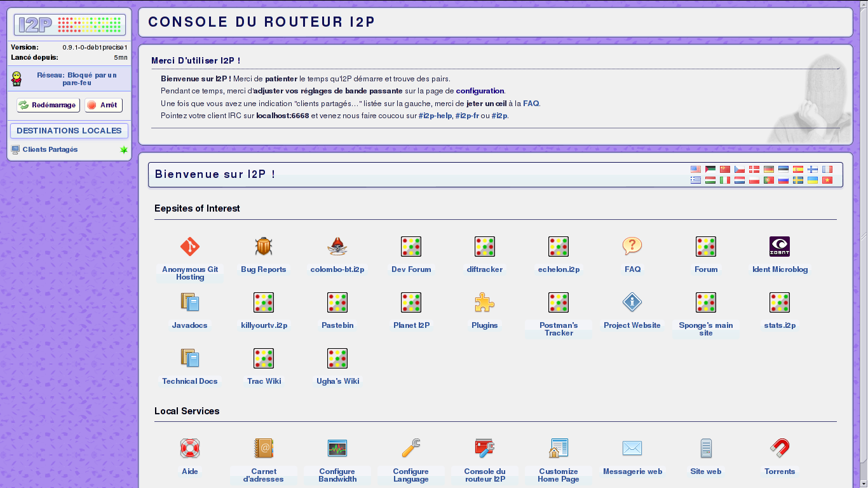Open the stats.i2p icon
The width and height of the screenshot is (868, 488).
coord(780,302)
